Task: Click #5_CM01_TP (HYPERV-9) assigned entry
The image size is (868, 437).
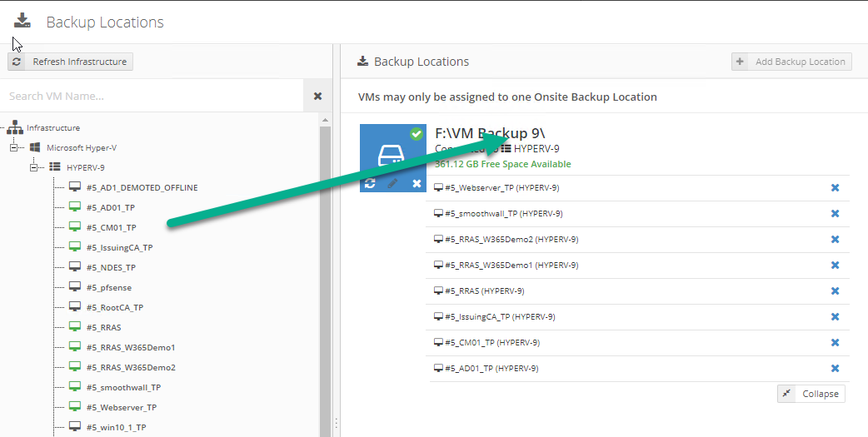Action: [486, 342]
